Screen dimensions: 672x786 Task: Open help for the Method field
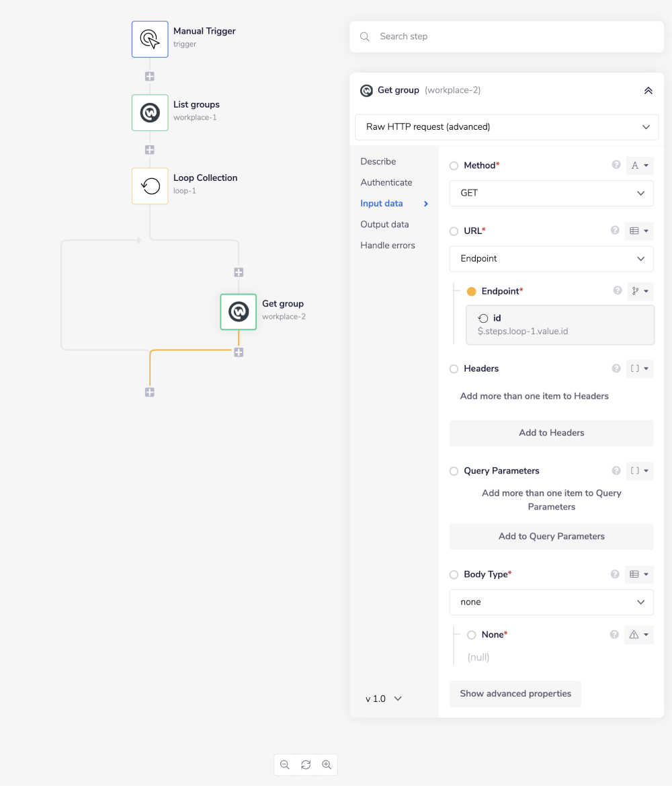(x=616, y=165)
